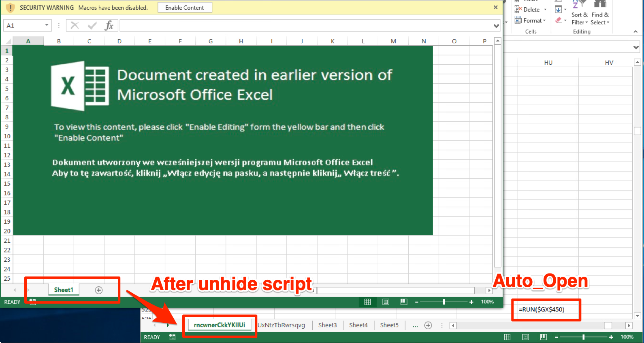Click front window 100% zoom level
This screenshot has width=644, height=343.
coord(487,302)
